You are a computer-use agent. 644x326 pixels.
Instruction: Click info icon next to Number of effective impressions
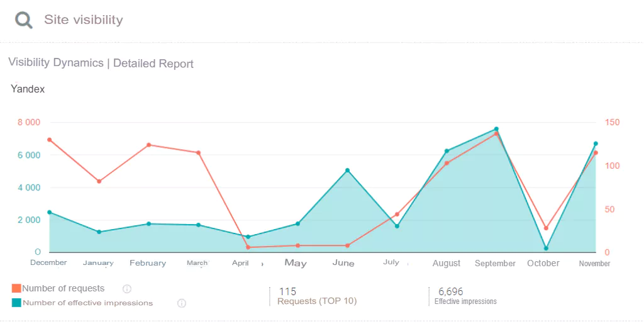pyautogui.click(x=182, y=303)
